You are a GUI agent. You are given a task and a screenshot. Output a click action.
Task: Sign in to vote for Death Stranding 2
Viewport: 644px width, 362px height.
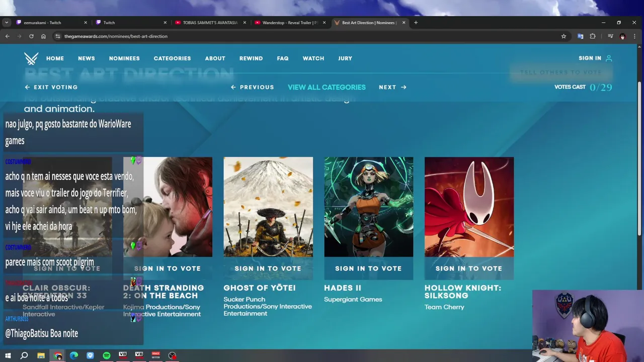coord(168,268)
